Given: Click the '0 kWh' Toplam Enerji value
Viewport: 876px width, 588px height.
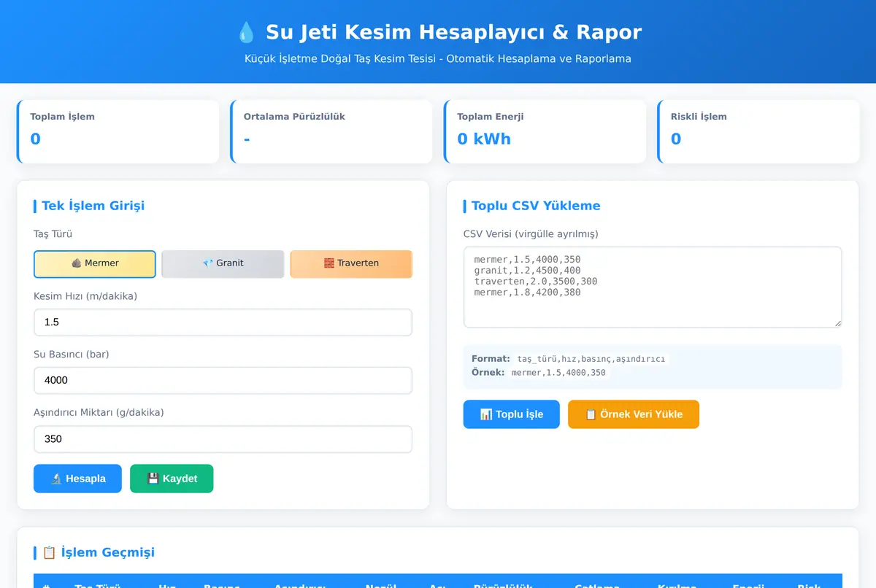Looking at the screenshot, I should tap(484, 139).
